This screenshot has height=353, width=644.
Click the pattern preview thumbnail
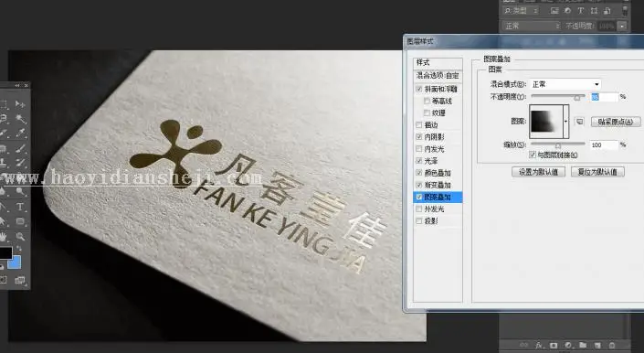[x=546, y=122]
